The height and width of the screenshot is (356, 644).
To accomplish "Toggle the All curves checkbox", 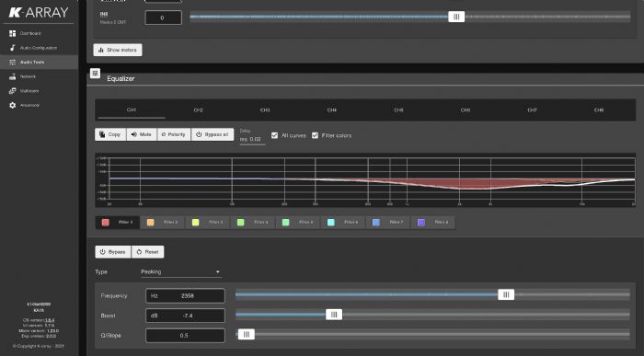I will [x=274, y=135].
